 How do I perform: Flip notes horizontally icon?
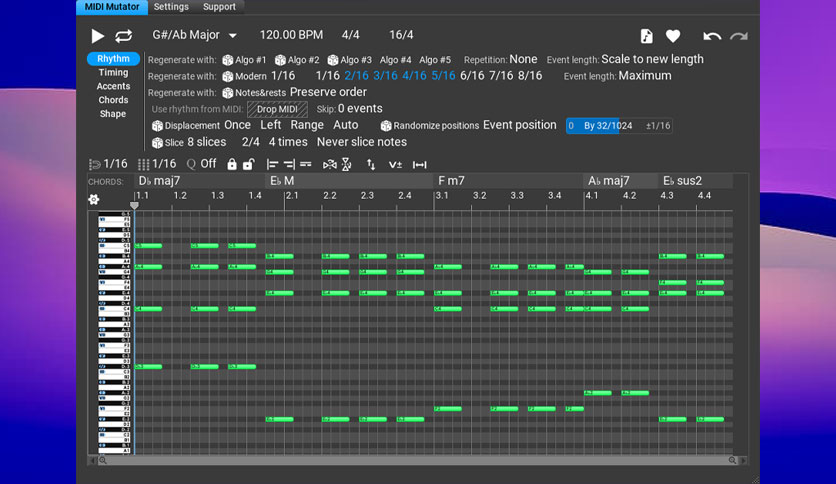pyautogui.click(x=329, y=165)
